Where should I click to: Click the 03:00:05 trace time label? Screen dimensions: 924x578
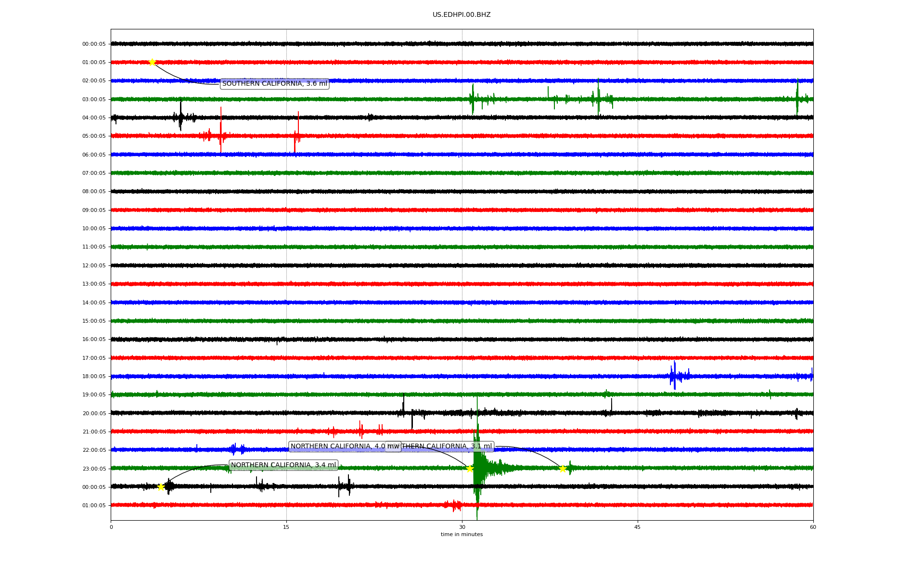[x=94, y=99]
